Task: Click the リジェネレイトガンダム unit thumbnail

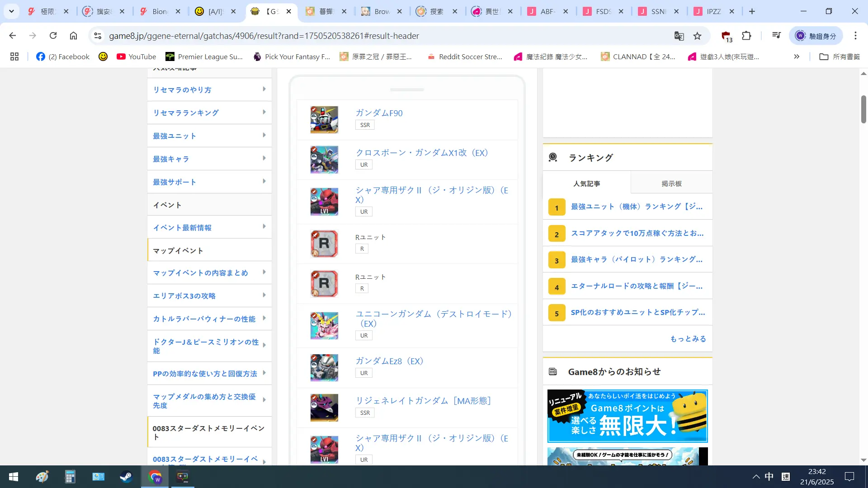Action: [324, 408]
